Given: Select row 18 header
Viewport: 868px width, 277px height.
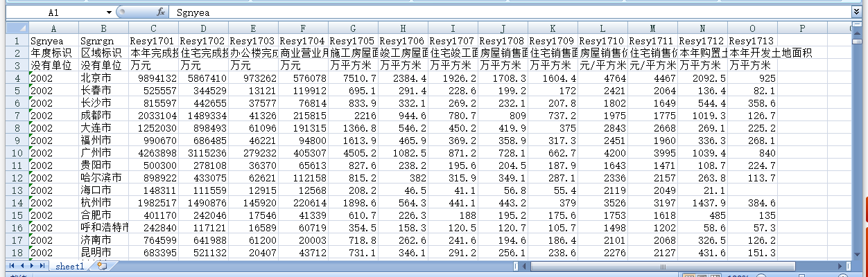Looking at the screenshot, I should click(x=17, y=253).
